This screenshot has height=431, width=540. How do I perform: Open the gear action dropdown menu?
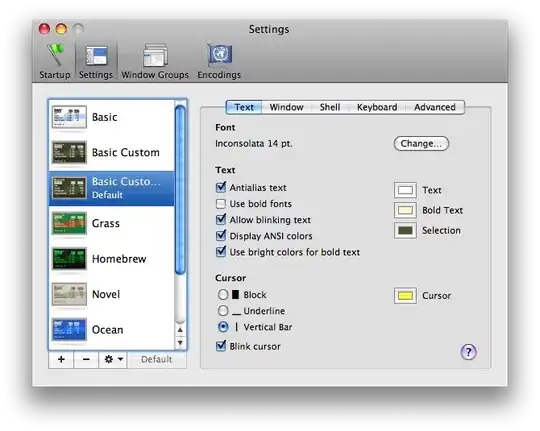coord(113,359)
